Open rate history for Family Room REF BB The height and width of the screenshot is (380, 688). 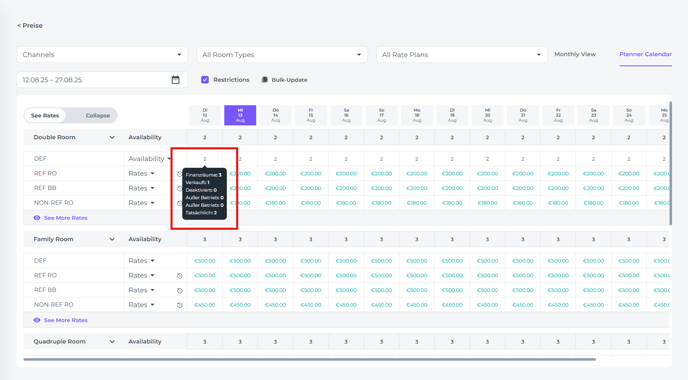pyautogui.click(x=179, y=290)
